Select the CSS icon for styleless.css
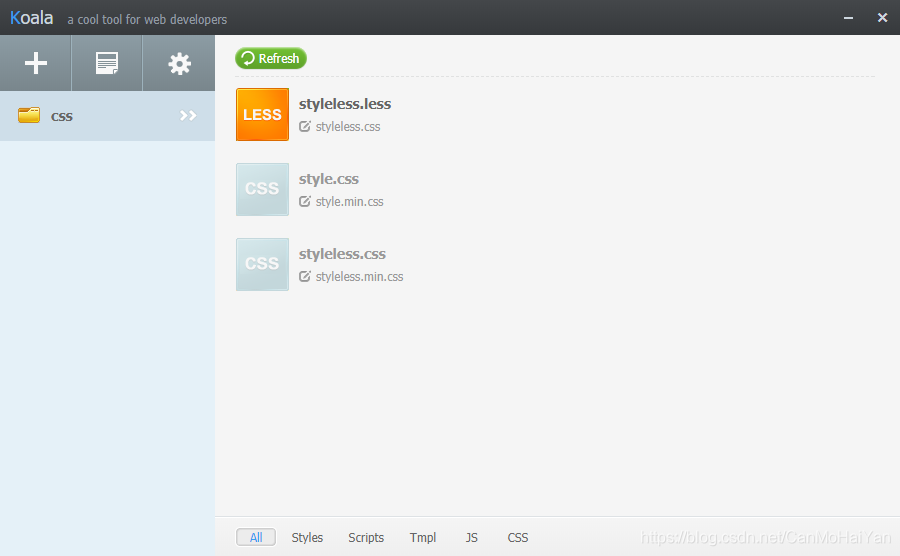 tap(262, 265)
